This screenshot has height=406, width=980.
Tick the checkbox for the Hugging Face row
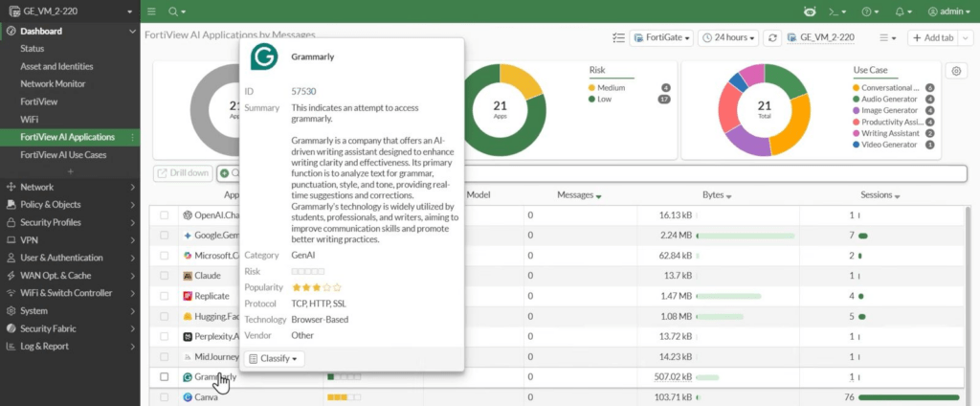165,317
